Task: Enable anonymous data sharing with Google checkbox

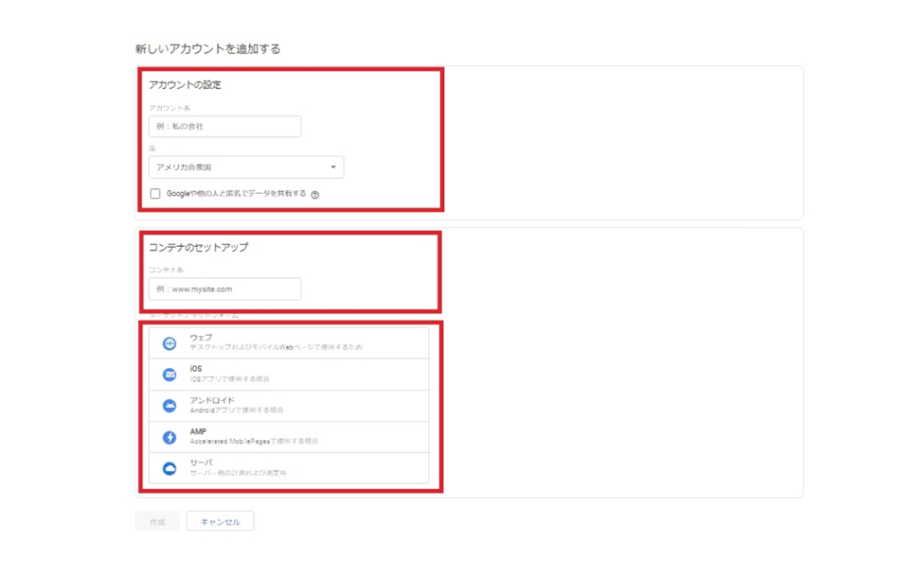Action: [x=155, y=193]
